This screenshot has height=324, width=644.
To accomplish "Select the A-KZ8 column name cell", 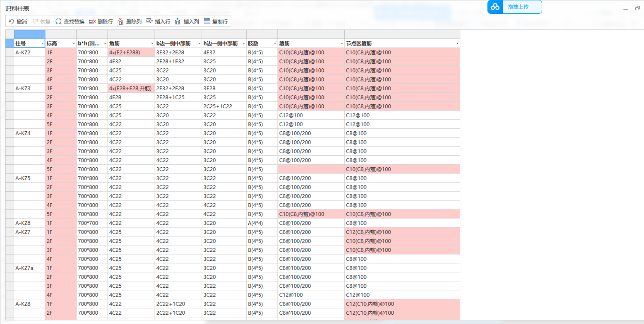I will tap(29, 304).
